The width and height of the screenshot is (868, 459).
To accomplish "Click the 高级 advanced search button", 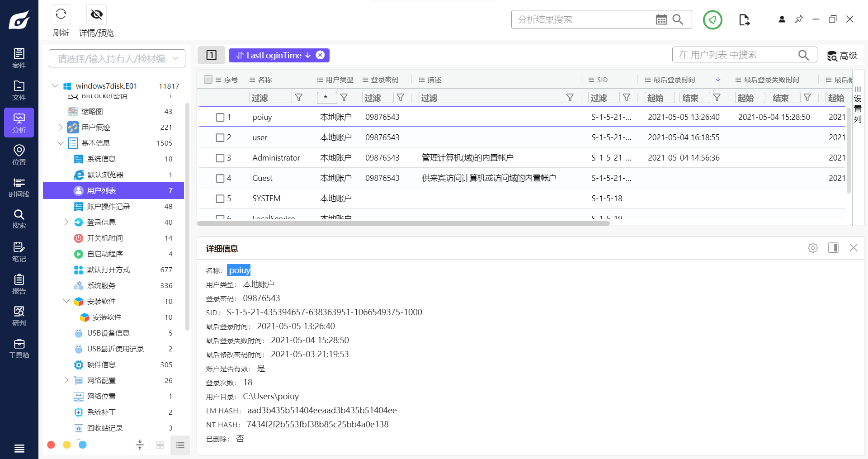I will (842, 55).
